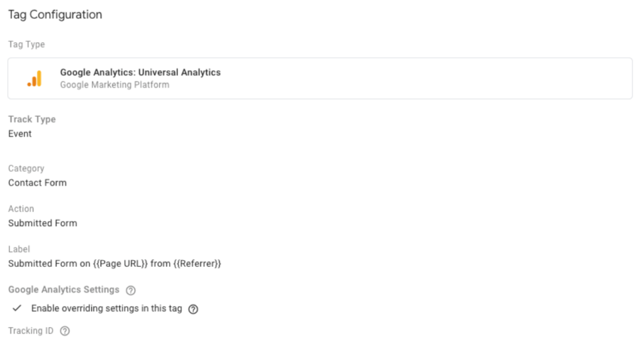644x343 pixels.
Task: Open help for Google Analytics Settings
Action: pos(131,290)
